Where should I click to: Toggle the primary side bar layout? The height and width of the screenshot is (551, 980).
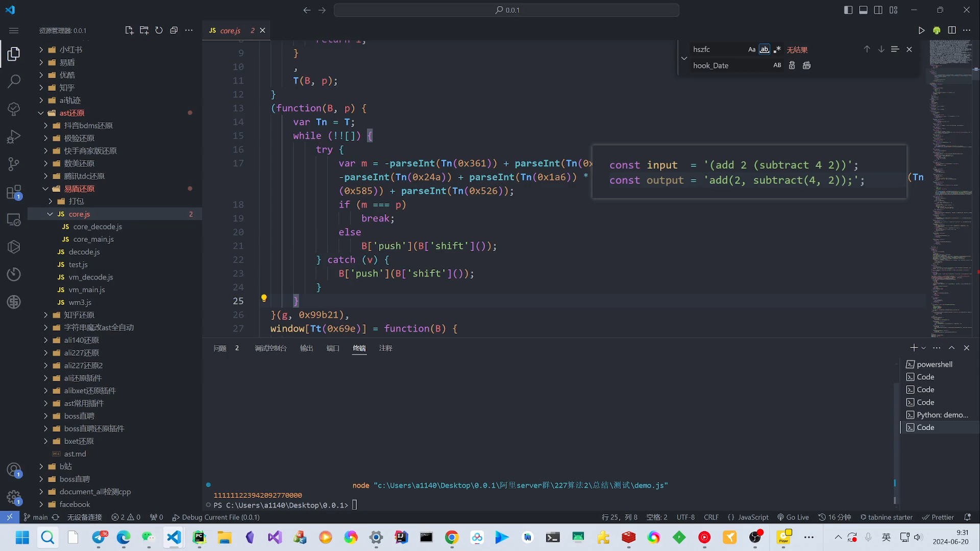pos(848,10)
